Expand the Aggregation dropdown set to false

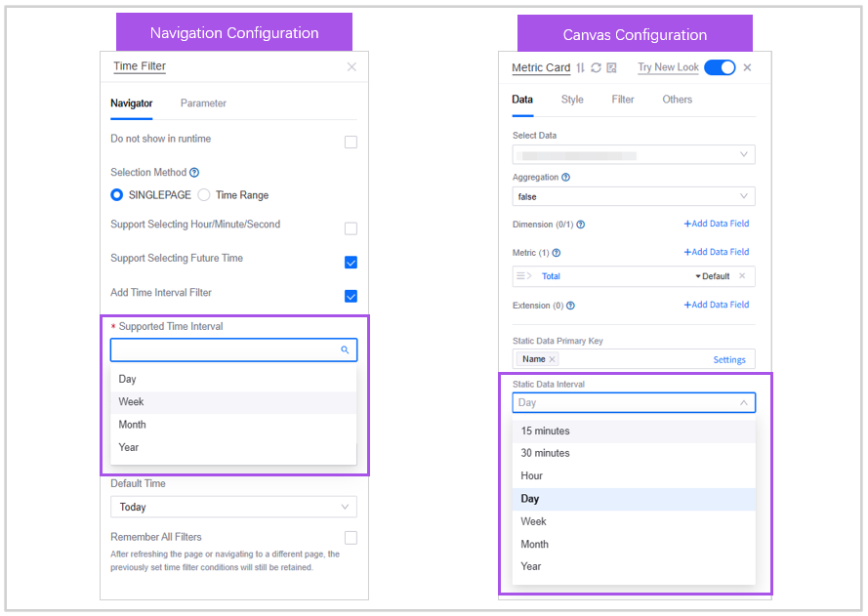(633, 196)
